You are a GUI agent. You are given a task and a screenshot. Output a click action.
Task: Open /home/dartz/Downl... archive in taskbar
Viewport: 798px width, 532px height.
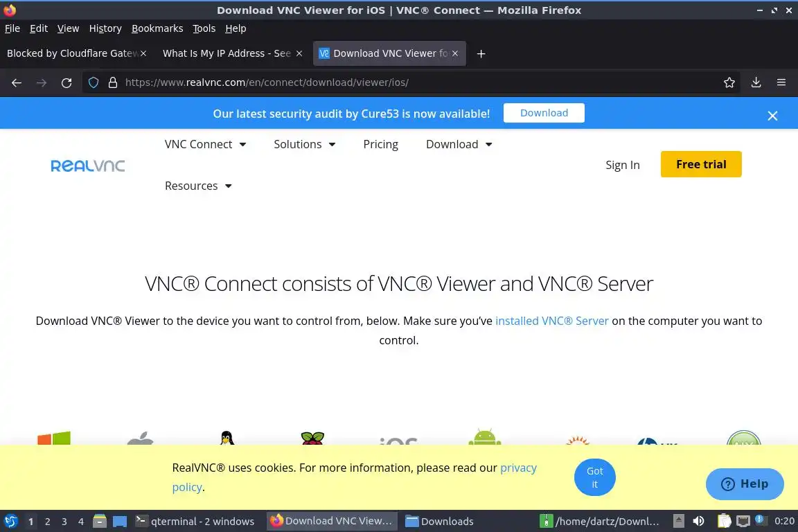pos(601,522)
